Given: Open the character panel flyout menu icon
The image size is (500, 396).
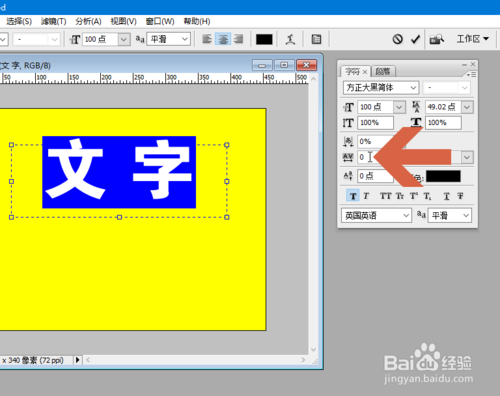Looking at the screenshot, I should coord(471,75).
